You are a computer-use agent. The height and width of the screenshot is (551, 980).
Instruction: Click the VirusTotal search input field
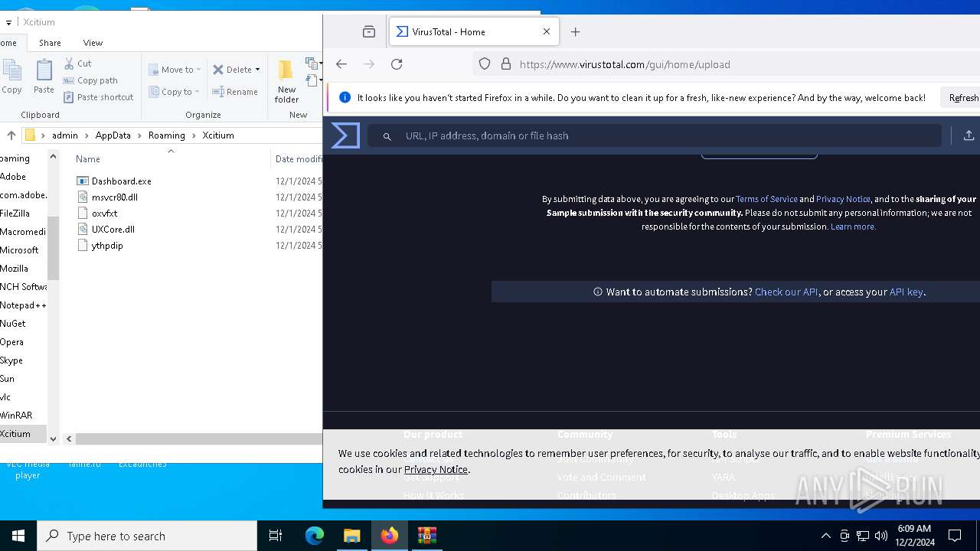(655, 135)
